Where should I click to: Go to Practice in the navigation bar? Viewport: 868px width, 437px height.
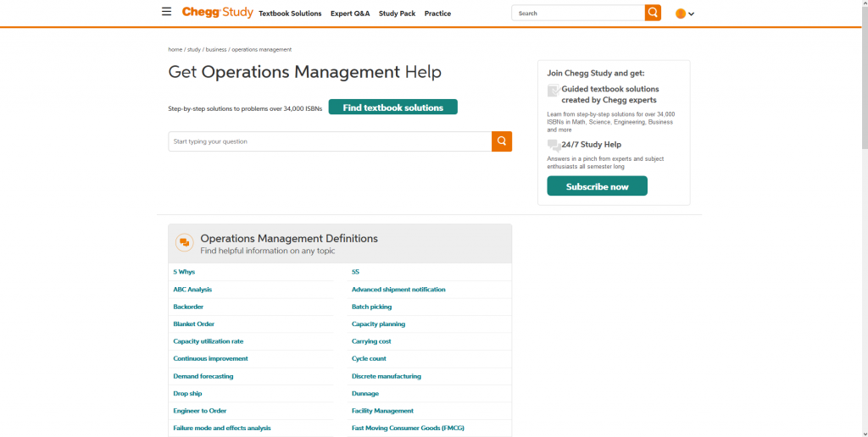click(437, 14)
